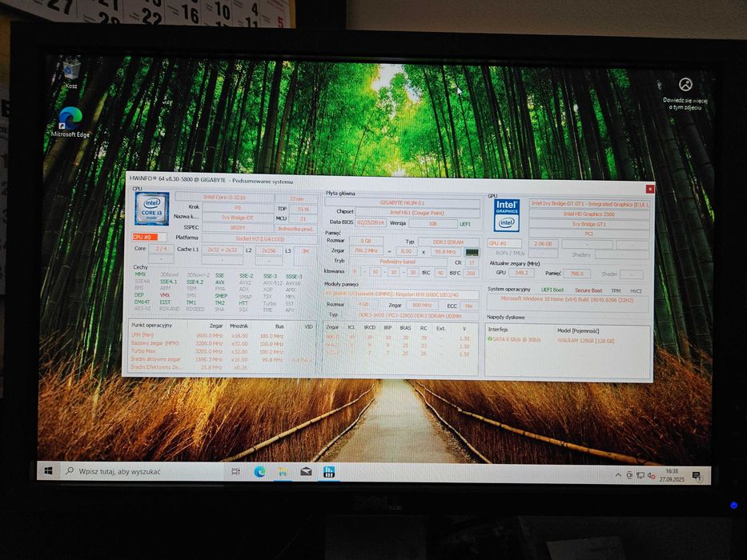Click the 'SMEP' feature label
Viewport: 747px width, 560px height.
click(220, 296)
